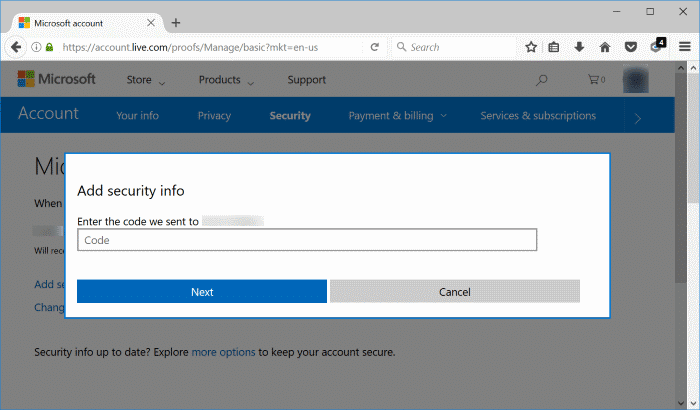Save page with the Pocket icon
700x410 pixels.
[630, 47]
